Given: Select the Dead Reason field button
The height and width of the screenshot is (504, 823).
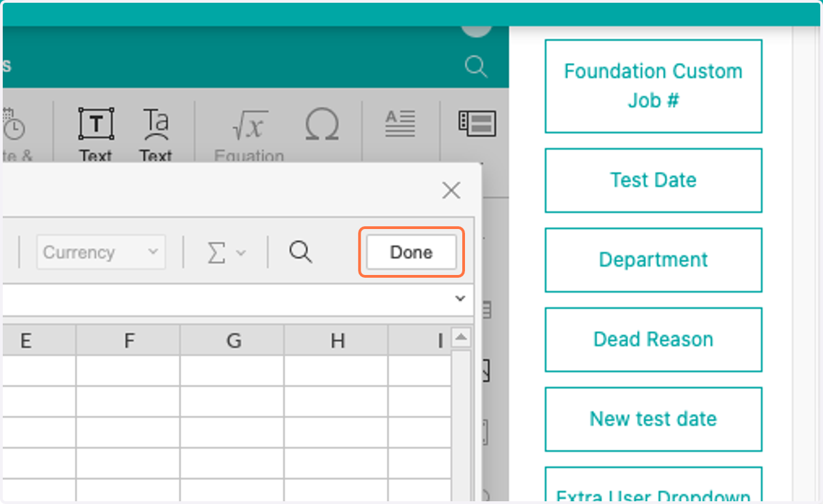Looking at the screenshot, I should pyautogui.click(x=653, y=339).
